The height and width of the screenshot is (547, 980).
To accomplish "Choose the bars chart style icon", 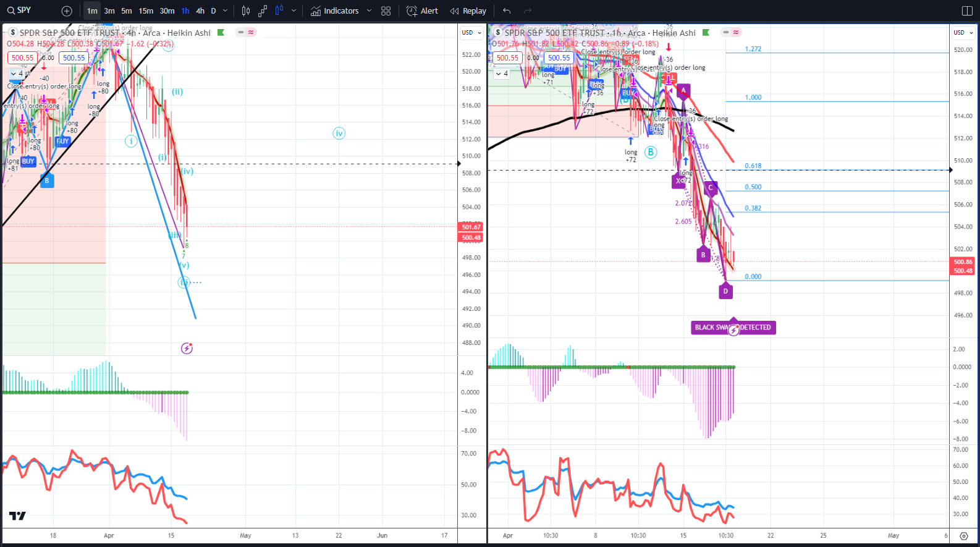I will (246, 11).
